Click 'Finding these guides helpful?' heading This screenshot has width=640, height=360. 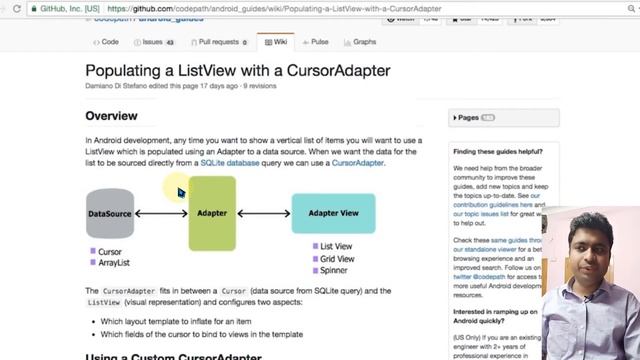[498, 151]
